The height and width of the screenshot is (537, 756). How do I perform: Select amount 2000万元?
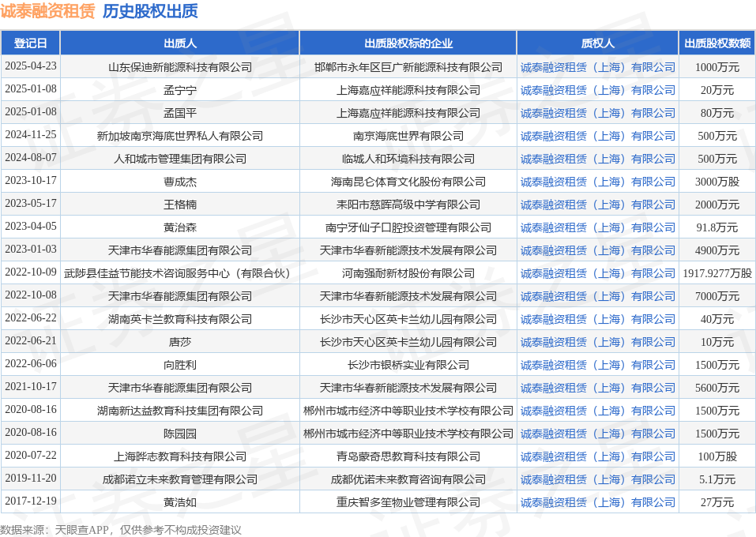coord(717,205)
